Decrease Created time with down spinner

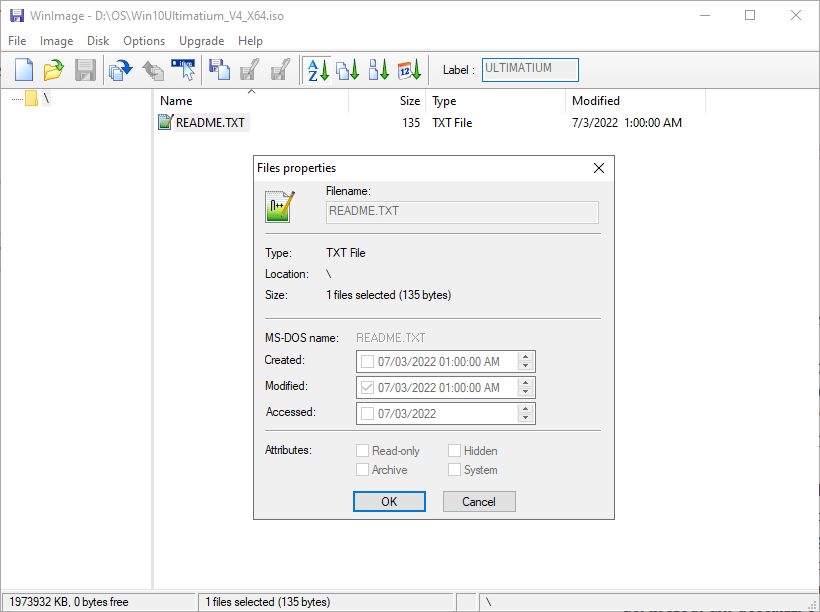526,366
